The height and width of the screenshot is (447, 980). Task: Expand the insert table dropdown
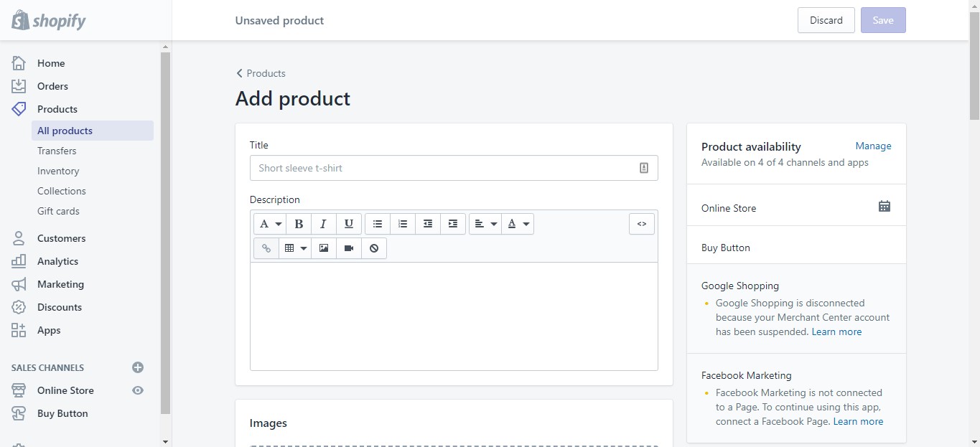pyautogui.click(x=295, y=248)
